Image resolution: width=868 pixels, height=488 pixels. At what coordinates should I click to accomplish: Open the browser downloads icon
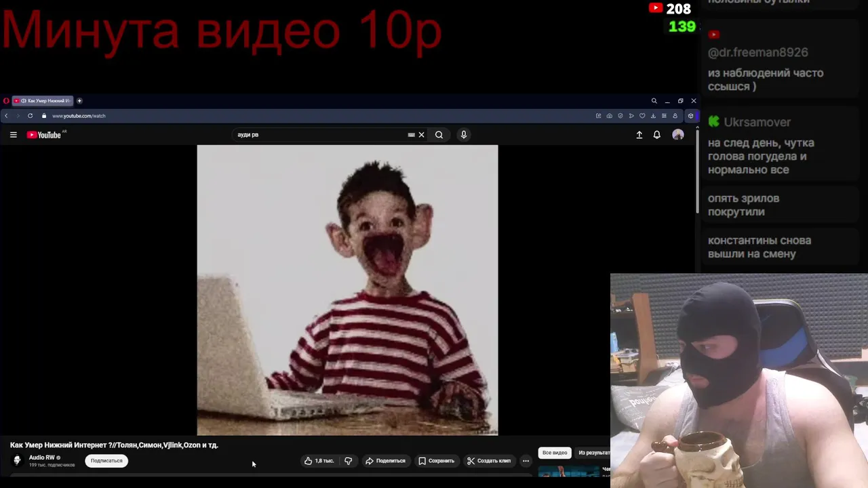tap(653, 116)
